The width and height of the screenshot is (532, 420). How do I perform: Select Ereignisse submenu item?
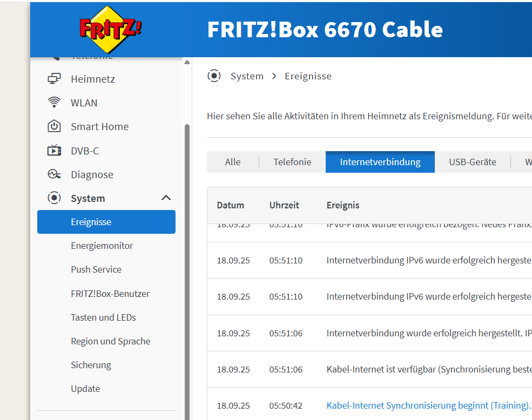[x=106, y=222]
